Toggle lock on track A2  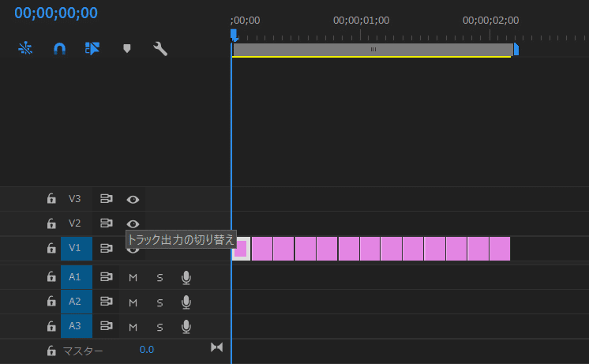(x=51, y=302)
